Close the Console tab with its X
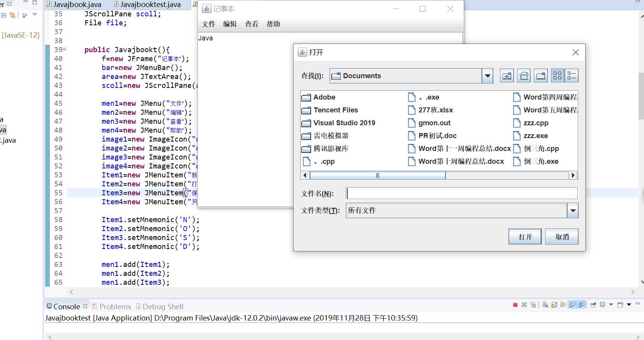 pos(85,306)
